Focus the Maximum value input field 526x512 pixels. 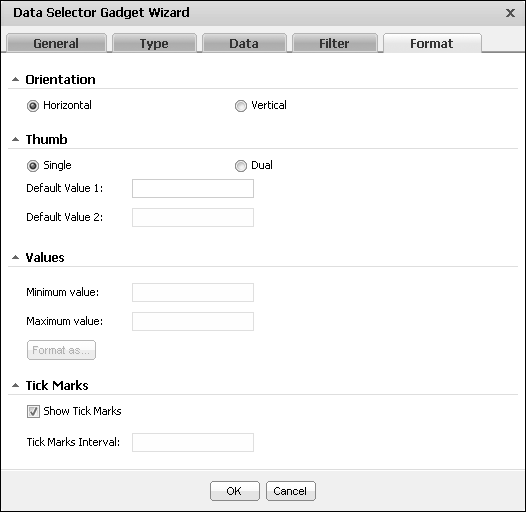pos(193,321)
